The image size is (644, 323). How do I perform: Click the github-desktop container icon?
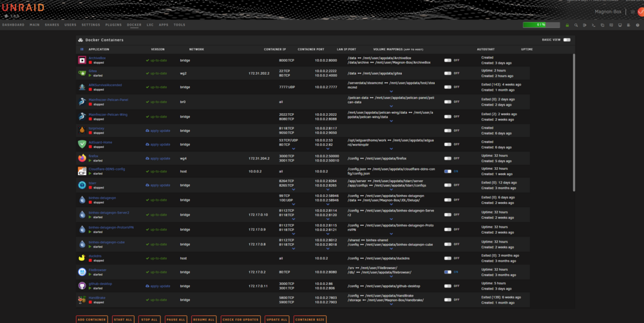coord(82,286)
